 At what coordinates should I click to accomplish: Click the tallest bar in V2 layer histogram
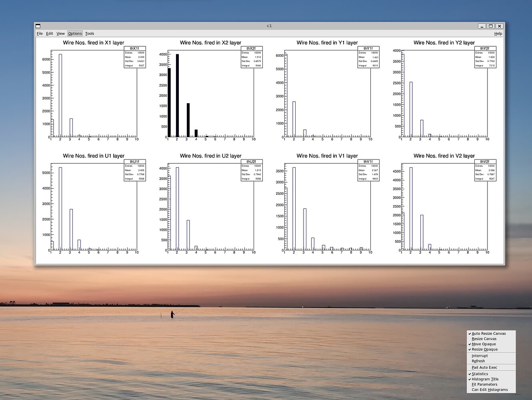point(411,209)
